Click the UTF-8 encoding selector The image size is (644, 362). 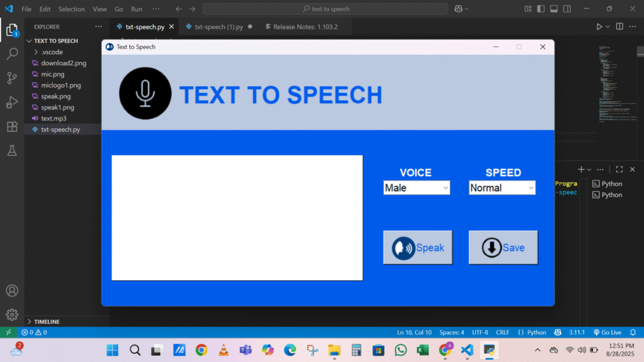click(x=480, y=332)
